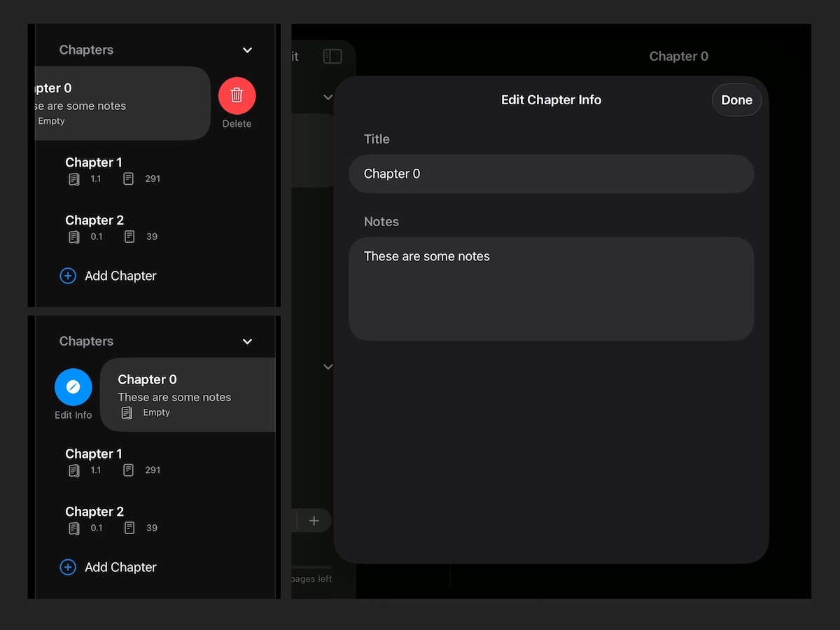Collapse the Chapters section in the Delete panel
This screenshot has width=840, height=630.
(247, 50)
